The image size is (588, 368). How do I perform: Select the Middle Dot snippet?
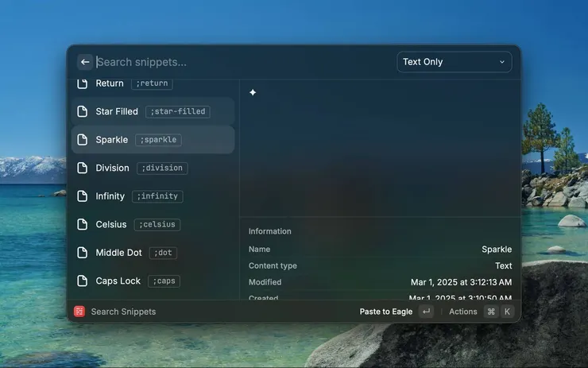[x=153, y=253]
